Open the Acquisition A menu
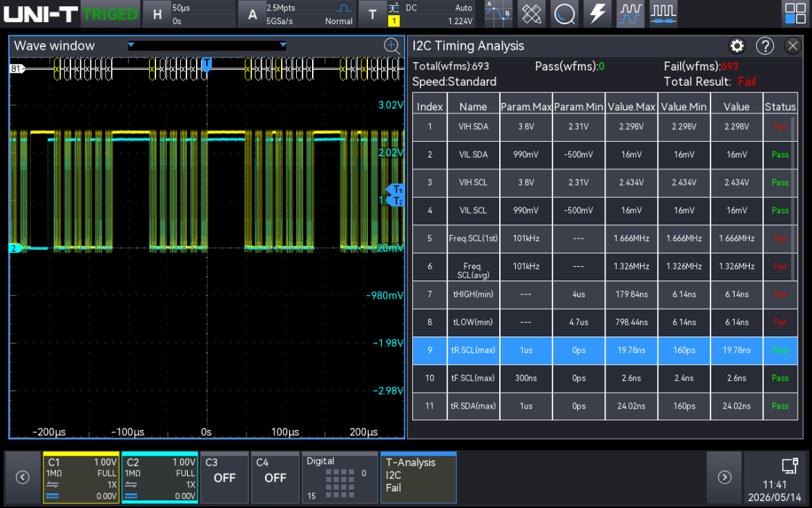 coord(252,15)
